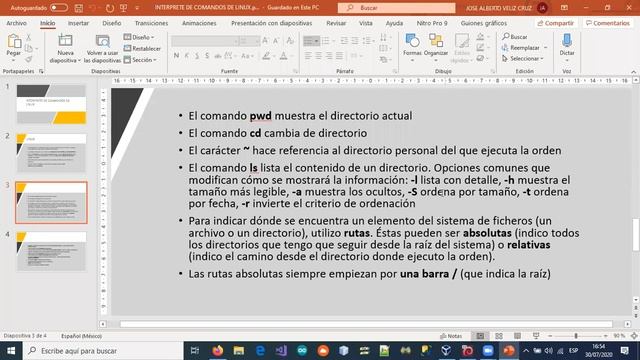Screen dimensions: 640x360
Task: Toggle Cursiva italic formatting
Action: click(x=187, y=56)
